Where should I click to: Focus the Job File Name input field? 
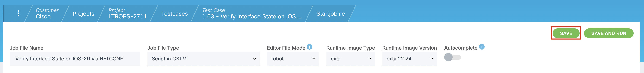pyautogui.click(x=75, y=59)
